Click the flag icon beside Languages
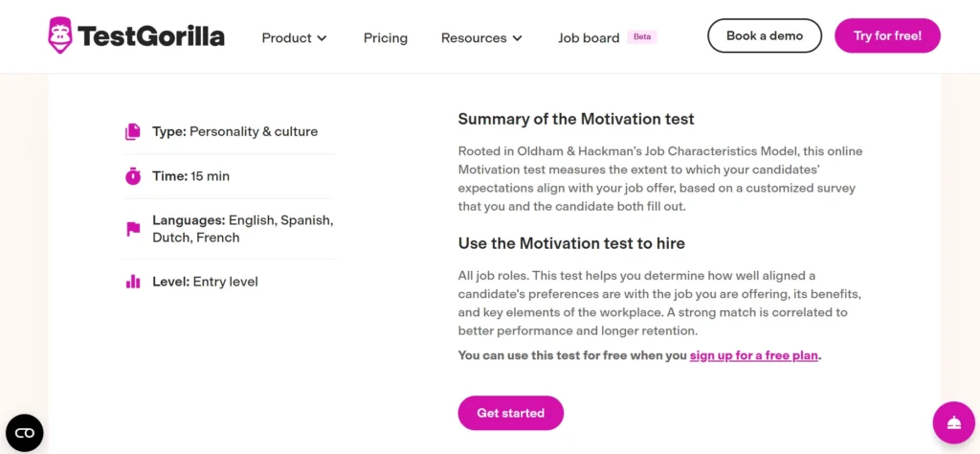The height and width of the screenshot is (454, 980). (x=133, y=229)
